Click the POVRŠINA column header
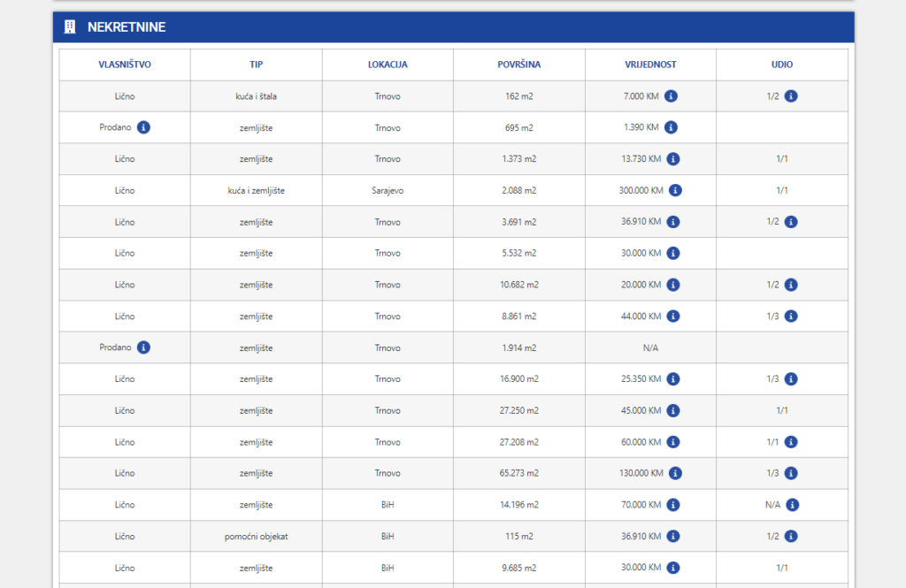This screenshot has height=588, width=906. [x=518, y=65]
